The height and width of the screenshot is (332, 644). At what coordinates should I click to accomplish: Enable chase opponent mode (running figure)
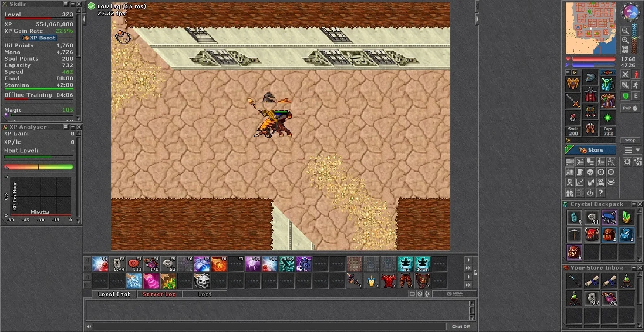[x=636, y=85]
